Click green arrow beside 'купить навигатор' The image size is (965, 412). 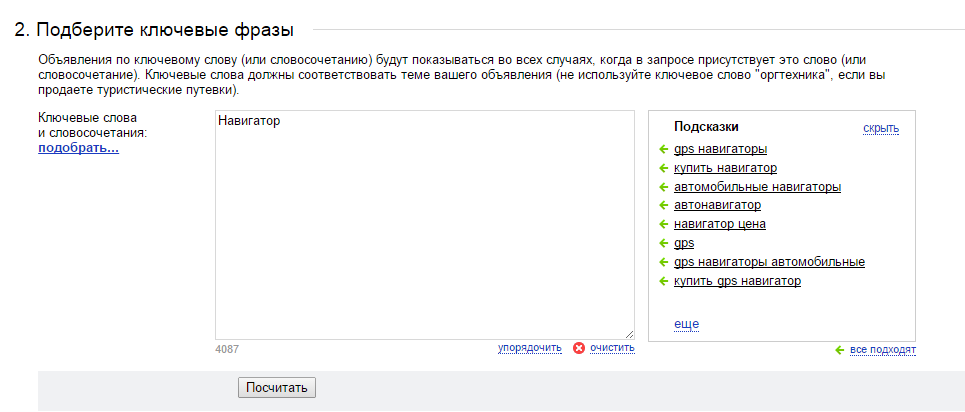(x=663, y=168)
